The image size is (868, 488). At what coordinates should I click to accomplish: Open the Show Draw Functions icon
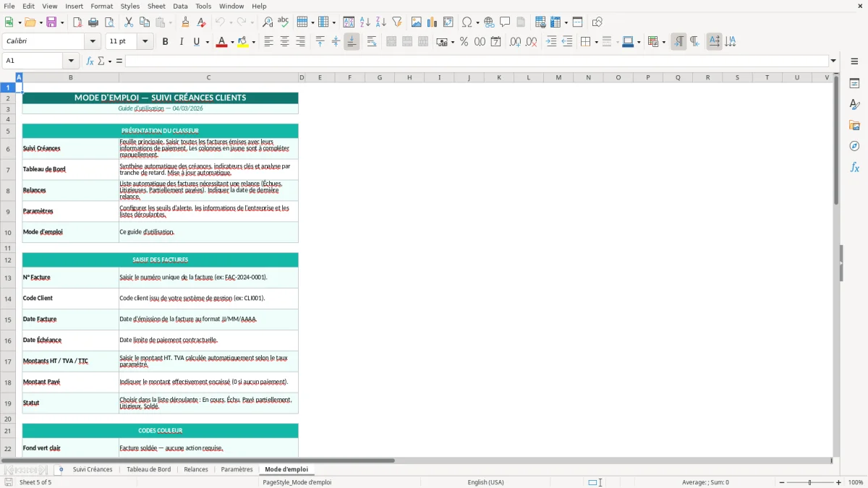pyautogui.click(x=597, y=22)
